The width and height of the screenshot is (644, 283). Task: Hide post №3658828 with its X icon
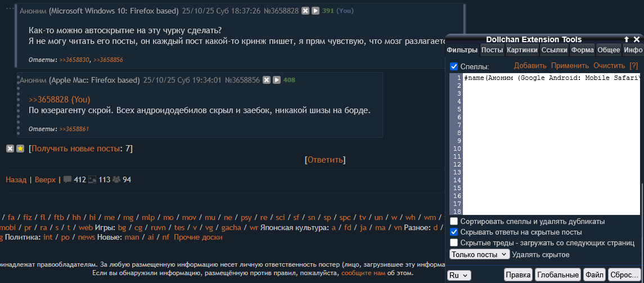pos(305,11)
